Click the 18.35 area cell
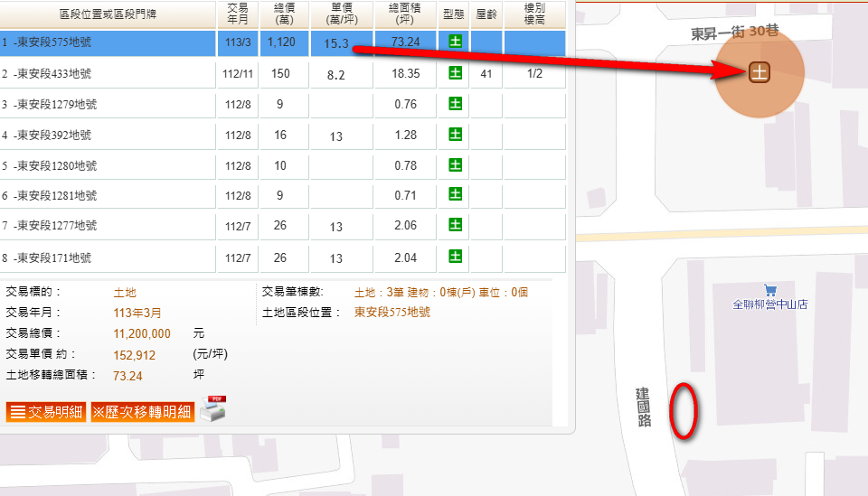 [405, 73]
